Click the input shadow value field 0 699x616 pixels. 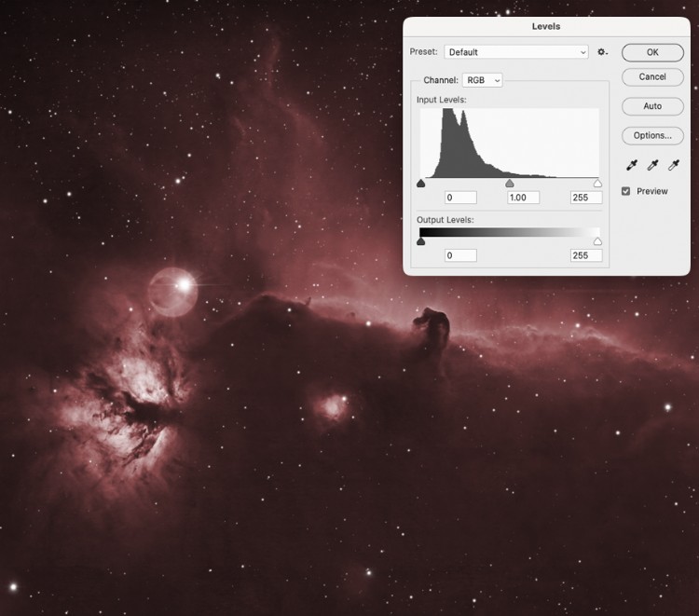coord(461,198)
